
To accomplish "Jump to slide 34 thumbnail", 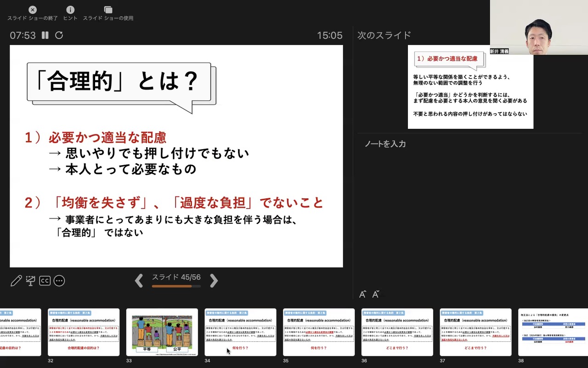I will tap(240, 332).
